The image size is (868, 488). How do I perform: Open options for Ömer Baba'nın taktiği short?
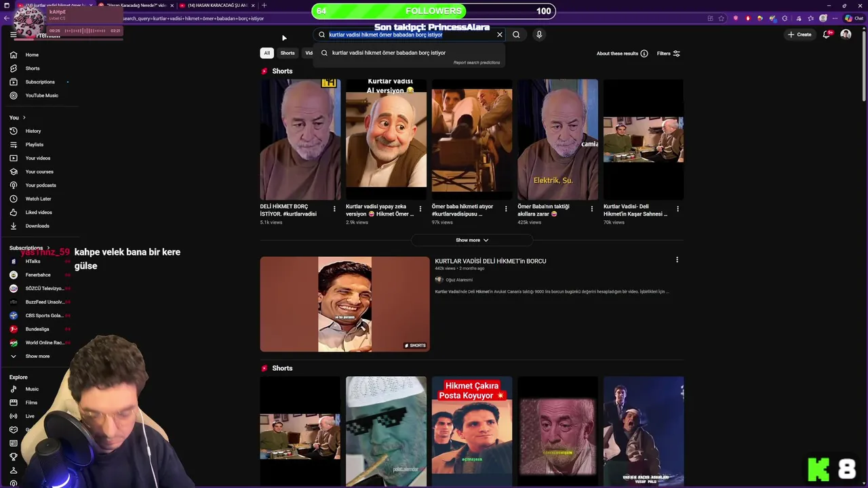coord(592,209)
